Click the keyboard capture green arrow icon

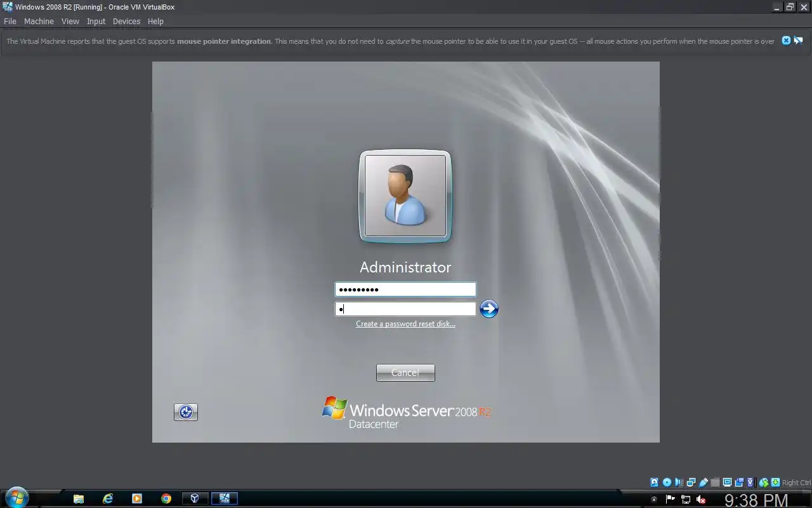775,483
